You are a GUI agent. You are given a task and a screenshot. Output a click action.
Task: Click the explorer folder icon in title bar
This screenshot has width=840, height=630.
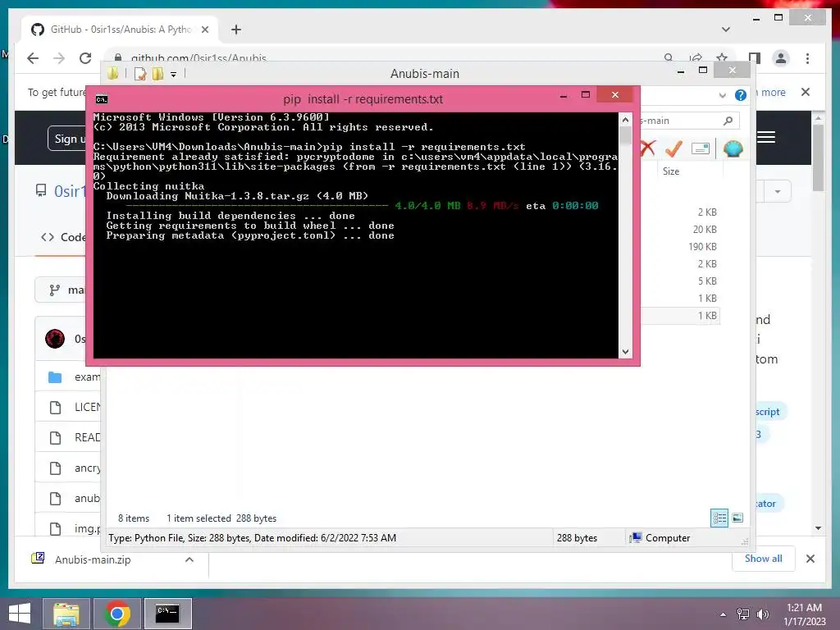pyautogui.click(x=112, y=73)
